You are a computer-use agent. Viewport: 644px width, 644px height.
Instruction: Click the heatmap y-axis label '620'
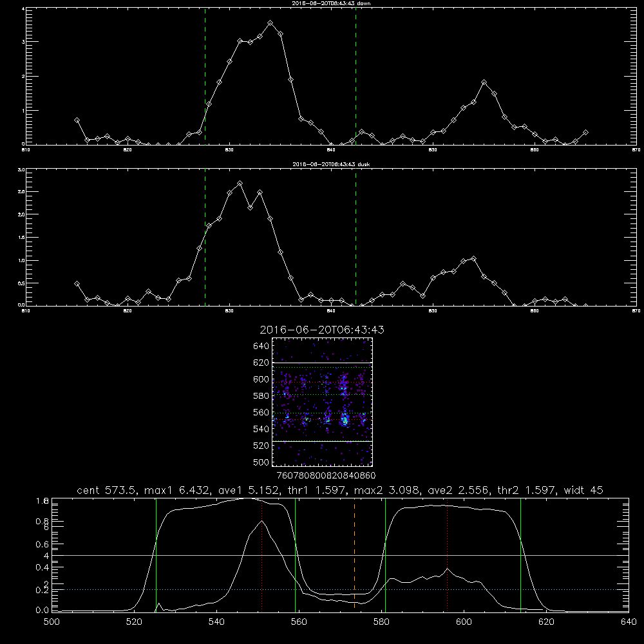(x=261, y=363)
